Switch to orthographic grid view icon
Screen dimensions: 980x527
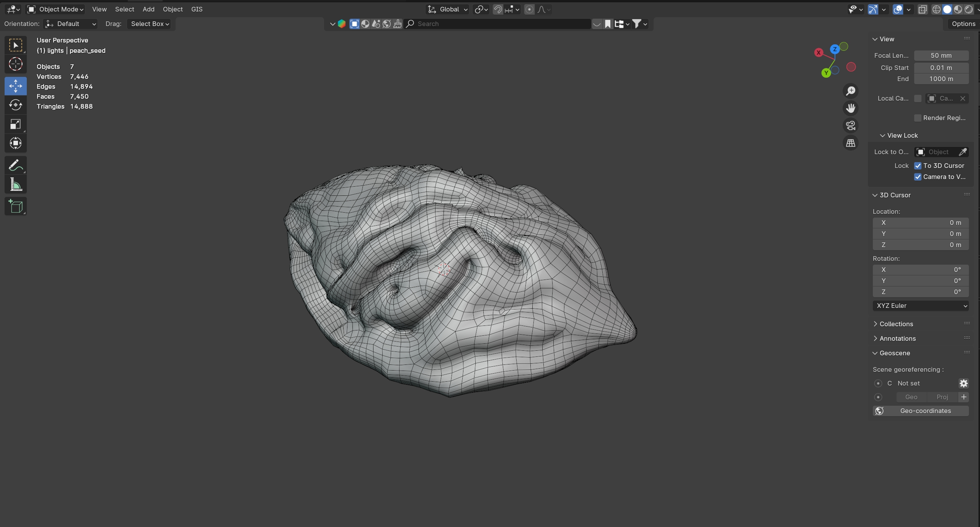[850, 143]
